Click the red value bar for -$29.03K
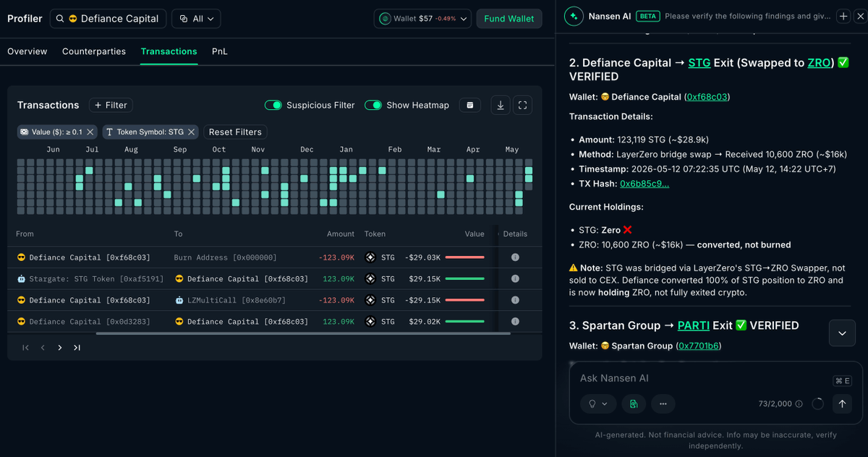 click(465, 257)
